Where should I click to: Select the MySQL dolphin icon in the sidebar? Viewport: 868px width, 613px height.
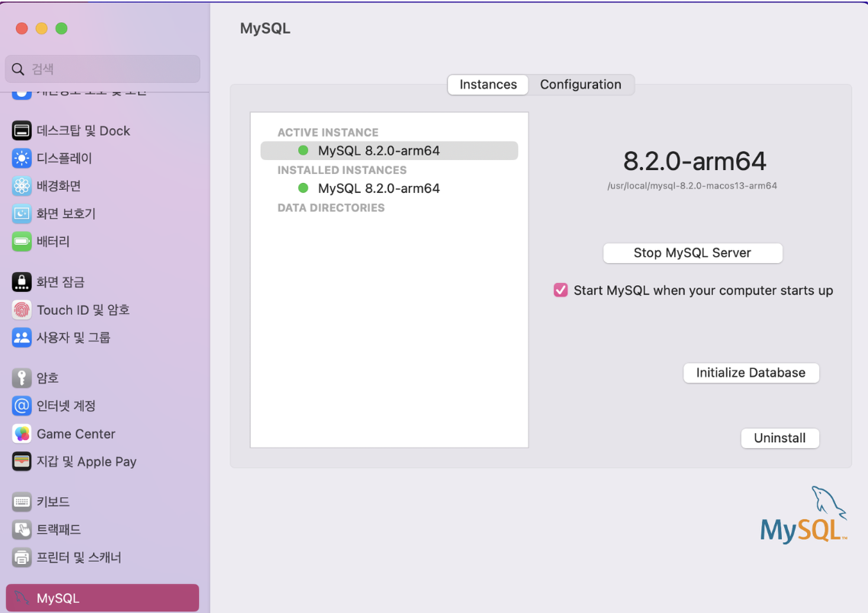pyautogui.click(x=21, y=598)
